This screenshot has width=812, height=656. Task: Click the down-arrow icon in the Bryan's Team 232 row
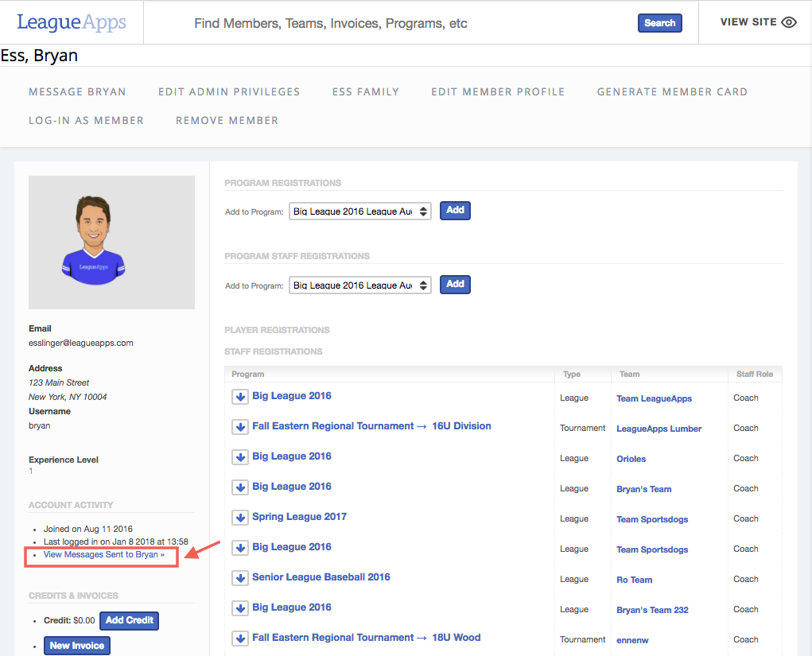click(x=239, y=607)
